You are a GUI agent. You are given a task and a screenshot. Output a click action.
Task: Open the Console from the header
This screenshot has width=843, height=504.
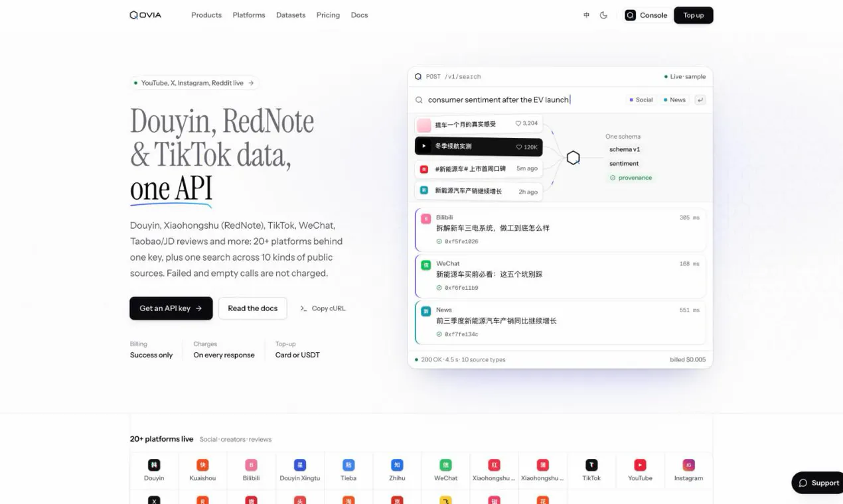coord(646,15)
